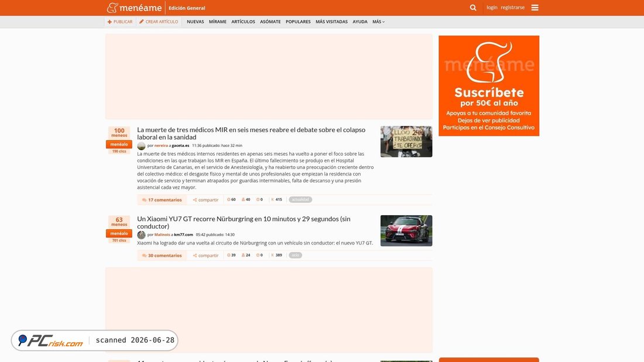Screen dimensions: 644x362
Task: Open the hamburger menu in header
Action: pyautogui.click(x=535, y=8)
